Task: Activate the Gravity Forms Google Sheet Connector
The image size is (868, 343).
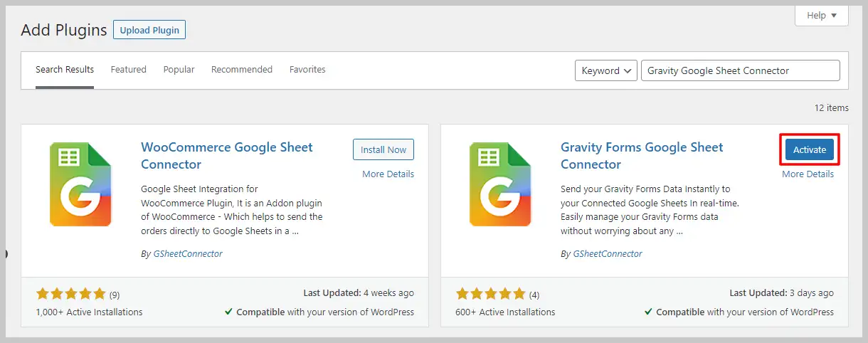Action: [x=810, y=149]
